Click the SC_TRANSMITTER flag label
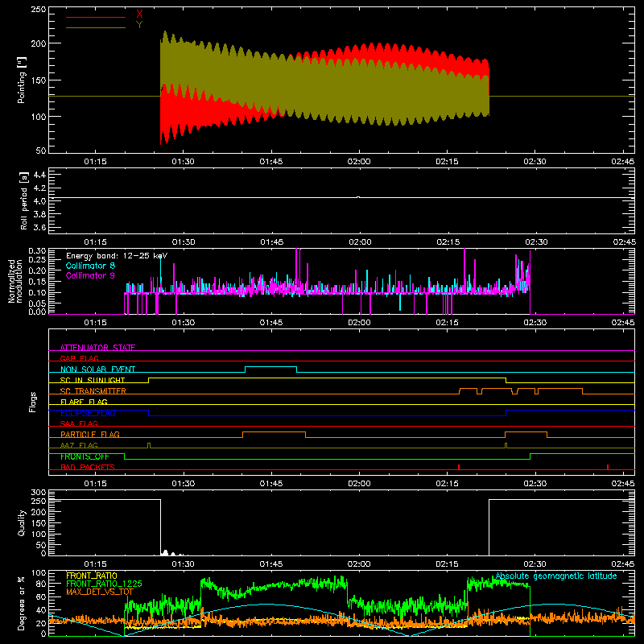 tap(93, 391)
